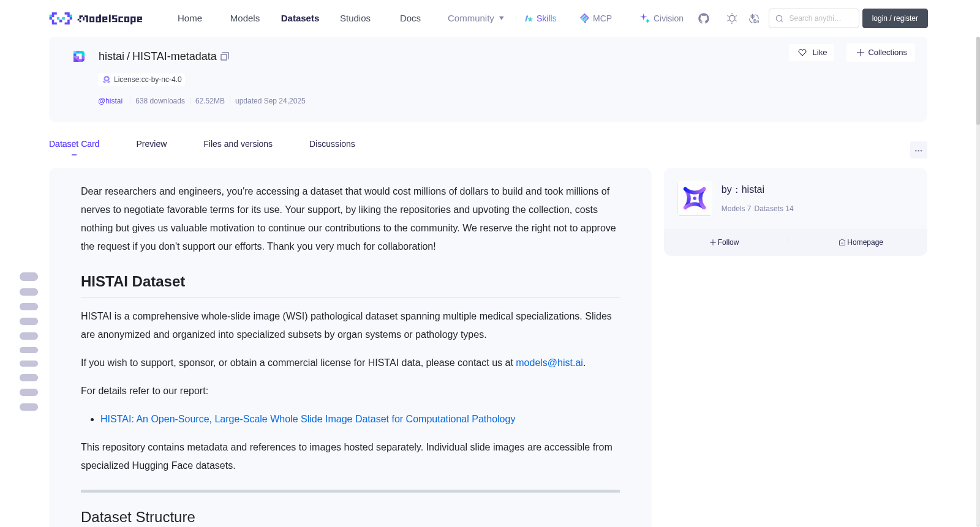
Task: Click the Civision star icon in the navbar
Action: 645,18
